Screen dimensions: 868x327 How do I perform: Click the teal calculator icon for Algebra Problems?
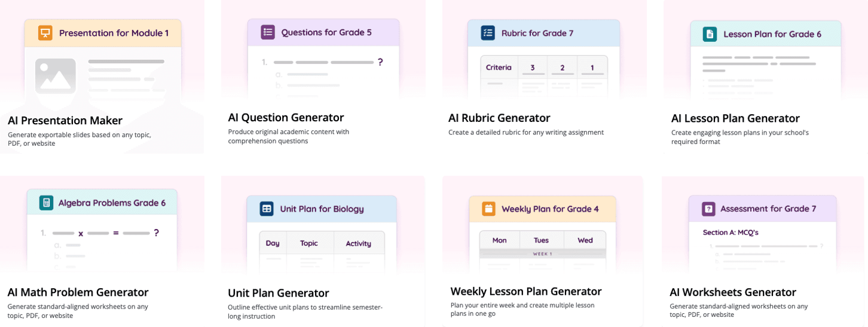(46, 203)
